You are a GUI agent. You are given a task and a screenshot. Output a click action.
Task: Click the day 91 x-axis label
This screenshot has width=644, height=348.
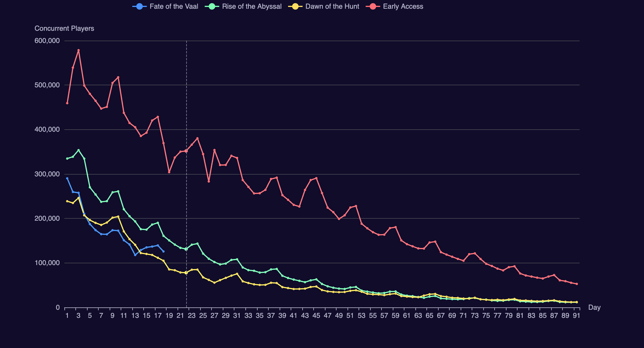(x=576, y=316)
